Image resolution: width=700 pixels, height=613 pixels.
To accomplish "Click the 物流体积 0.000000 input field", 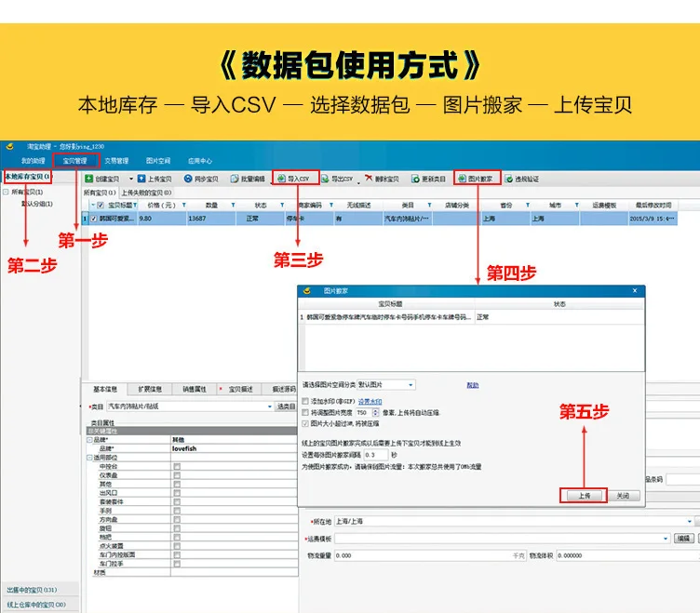I will (627, 555).
